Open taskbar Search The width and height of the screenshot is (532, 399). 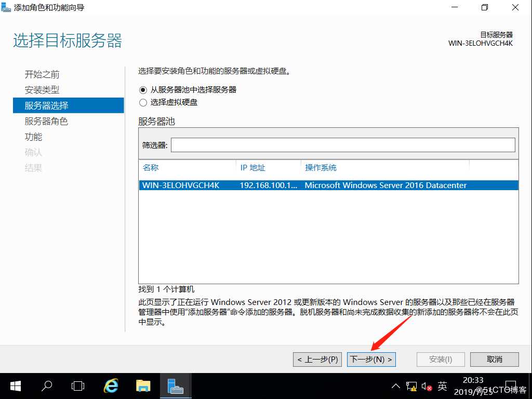coord(47,386)
